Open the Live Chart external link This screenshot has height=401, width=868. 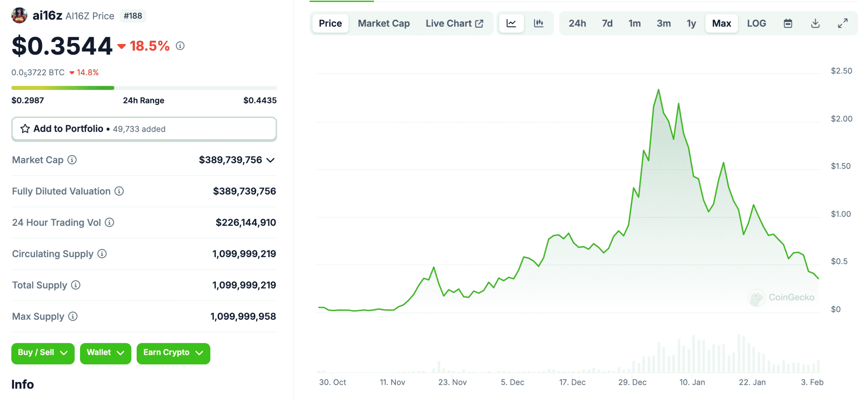454,23
